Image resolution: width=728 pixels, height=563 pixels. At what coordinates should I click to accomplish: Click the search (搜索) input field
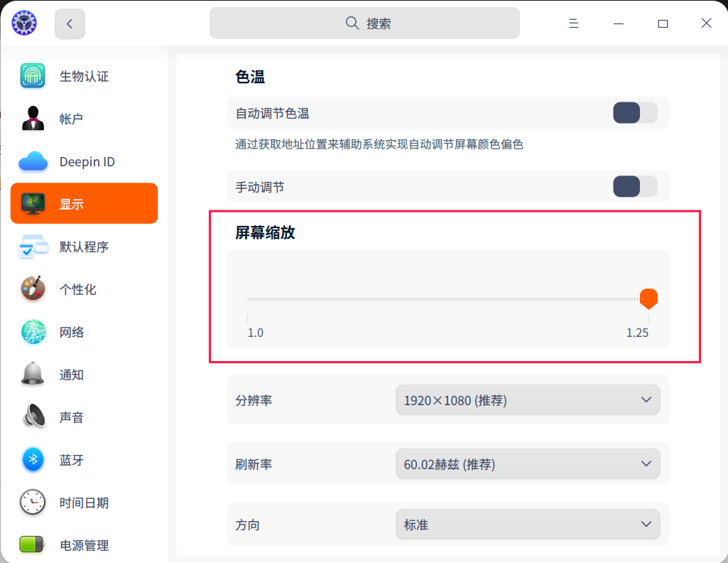tap(364, 23)
